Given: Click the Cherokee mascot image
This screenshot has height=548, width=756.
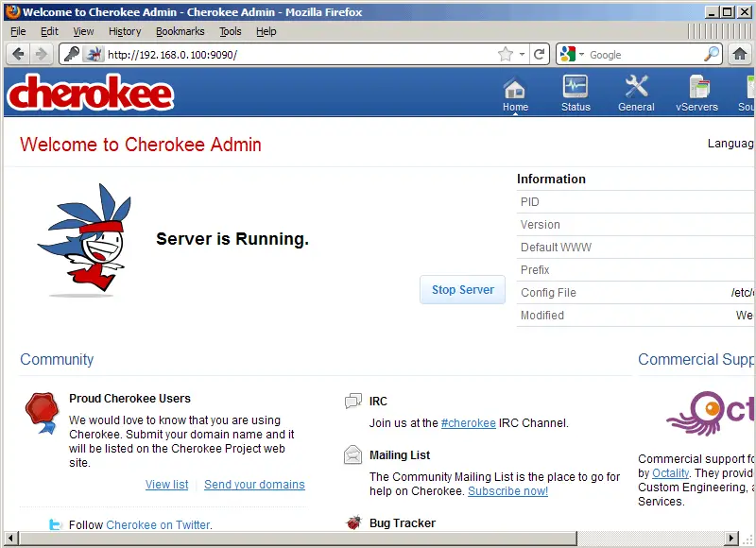Looking at the screenshot, I should [x=85, y=240].
